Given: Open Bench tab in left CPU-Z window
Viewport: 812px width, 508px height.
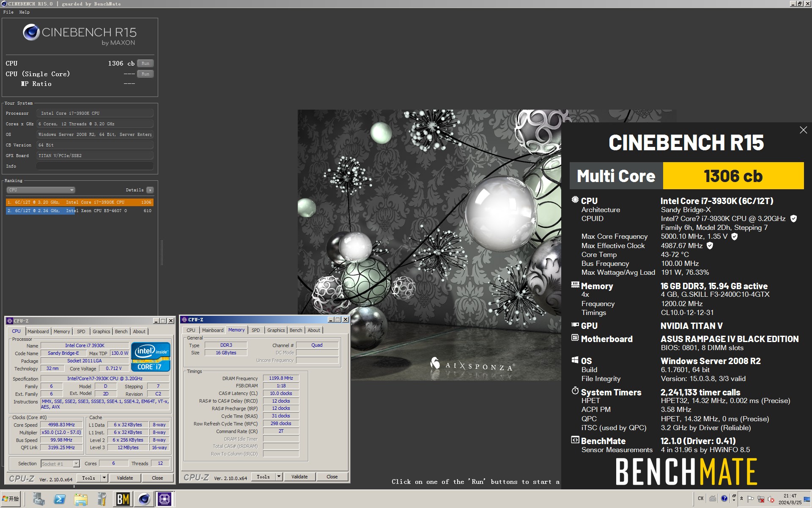Looking at the screenshot, I should (x=121, y=331).
